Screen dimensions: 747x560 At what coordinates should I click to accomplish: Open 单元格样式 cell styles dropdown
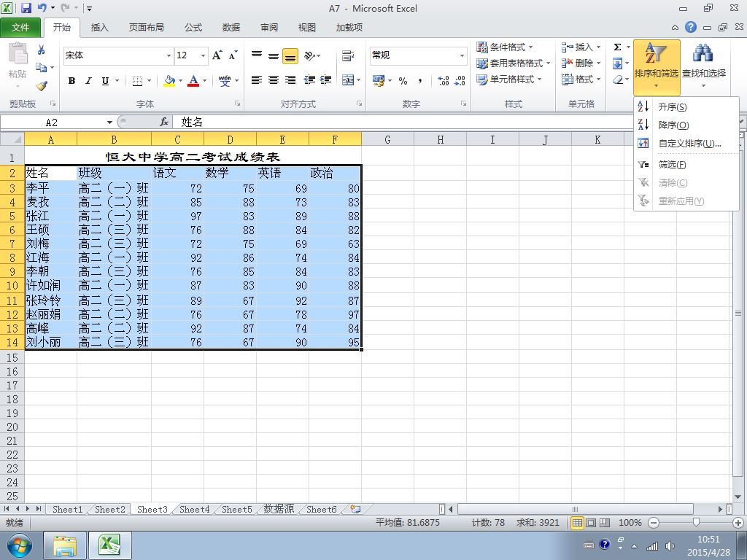508,79
